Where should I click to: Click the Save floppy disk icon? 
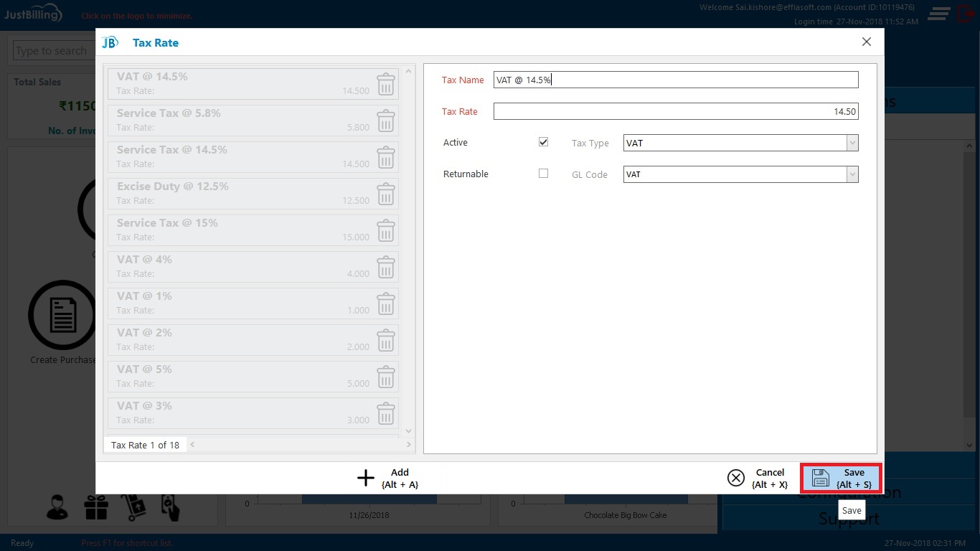pos(821,478)
